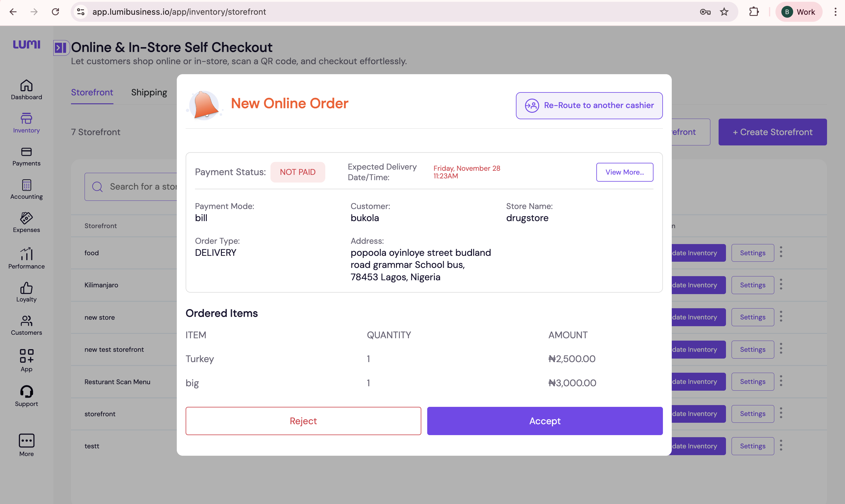845x504 pixels.
Task: Switch to the Shipping tab
Action: (x=149, y=92)
